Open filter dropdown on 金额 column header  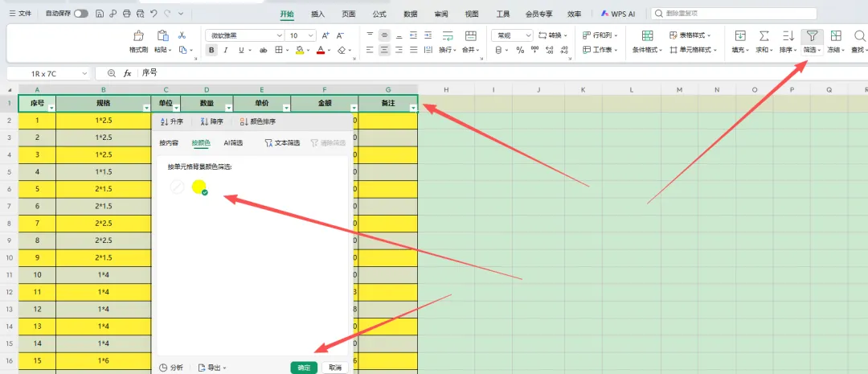click(x=354, y=109)
